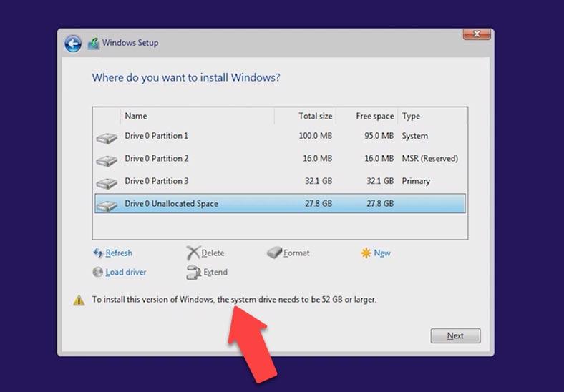Click the MSR (Reserved) type cell
The height and width of the screenshot is (392, 564).
430,158
